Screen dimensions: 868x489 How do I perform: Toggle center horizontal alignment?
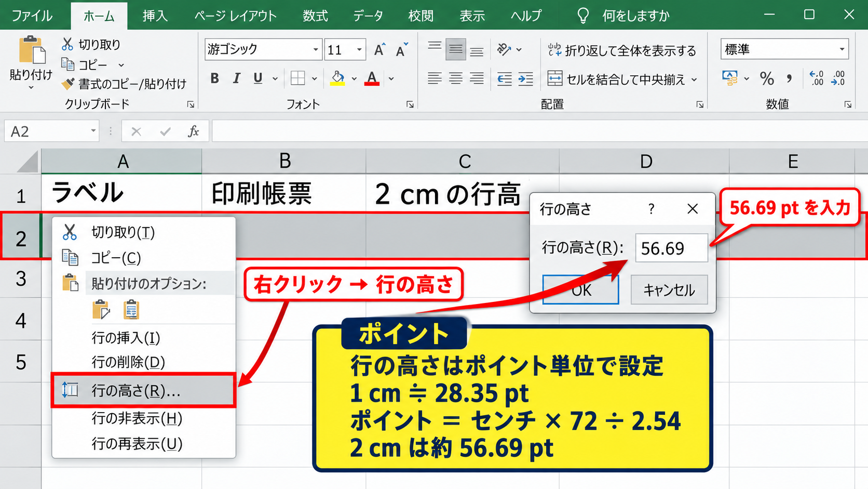pyautogui.click(x=455, y=79)
